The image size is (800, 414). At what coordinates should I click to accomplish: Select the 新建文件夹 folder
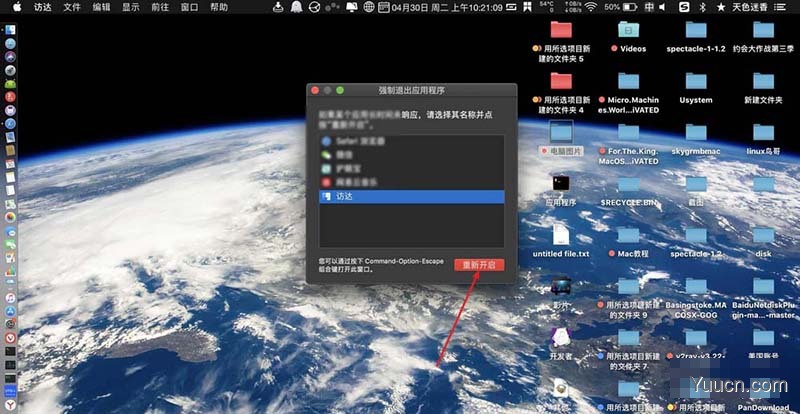click(x=763, y=88)
